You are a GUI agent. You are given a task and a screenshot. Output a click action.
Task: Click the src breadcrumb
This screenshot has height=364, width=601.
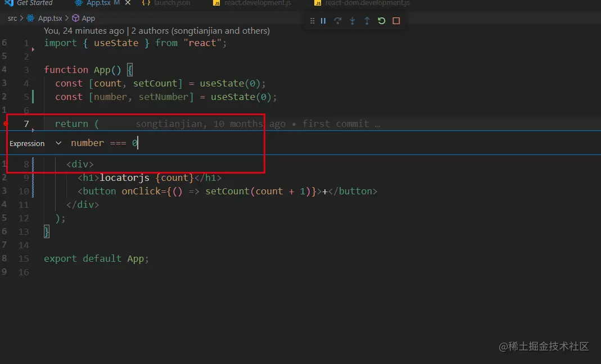tap(12, 19)
